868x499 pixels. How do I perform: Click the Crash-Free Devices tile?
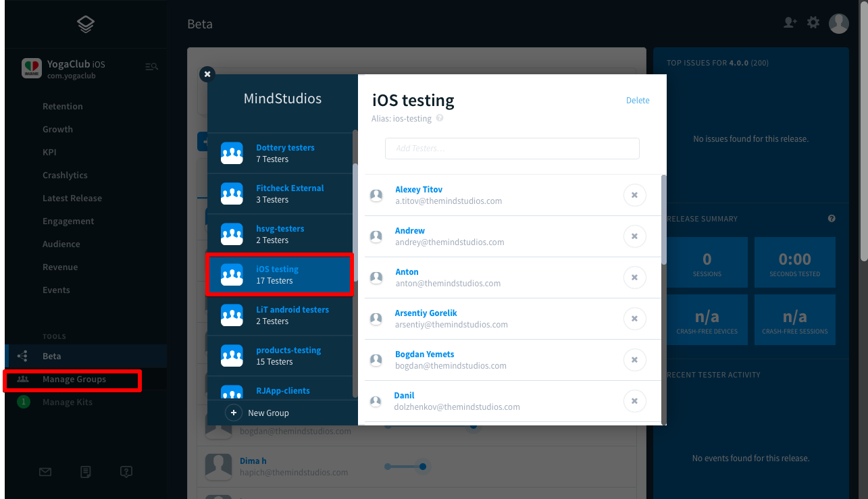pyautogui.click(x=707, y=320)
